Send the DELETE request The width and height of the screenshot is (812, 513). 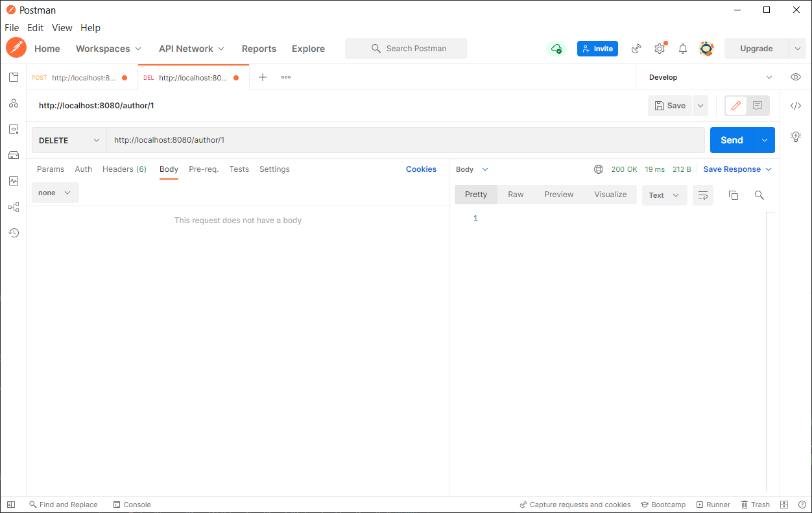(x=732, y=140)
